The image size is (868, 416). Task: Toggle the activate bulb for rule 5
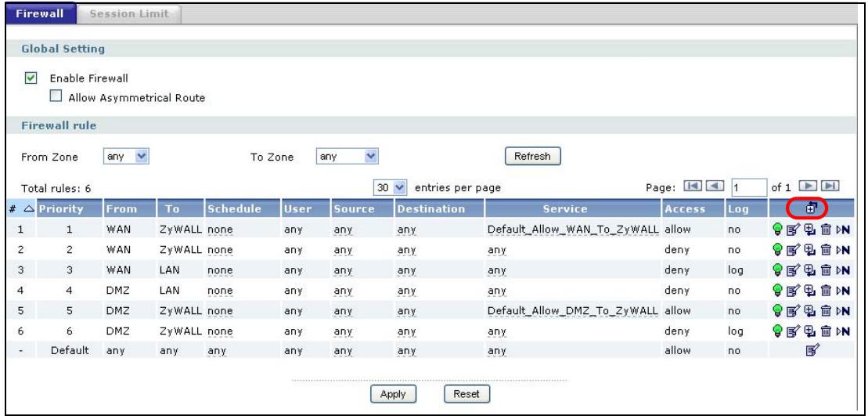click(x=778, y=311)
